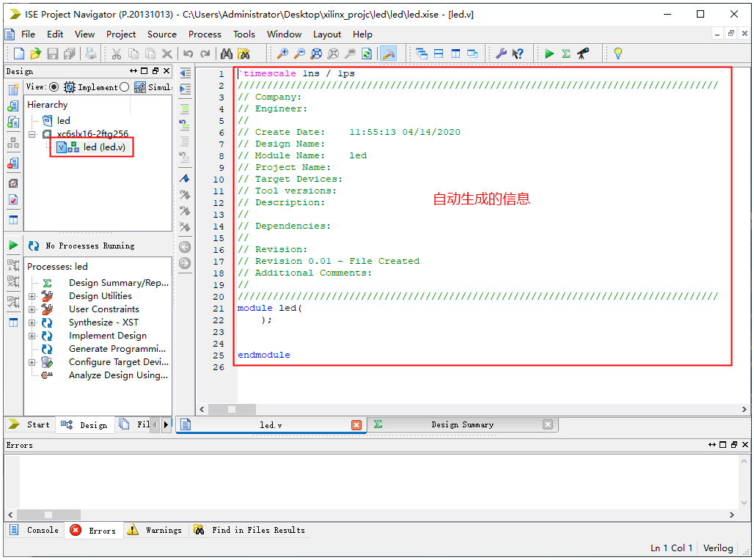Select led (led.v) in the hierarchy
This screenshot has width=754, height=560.
coord(103,147)
